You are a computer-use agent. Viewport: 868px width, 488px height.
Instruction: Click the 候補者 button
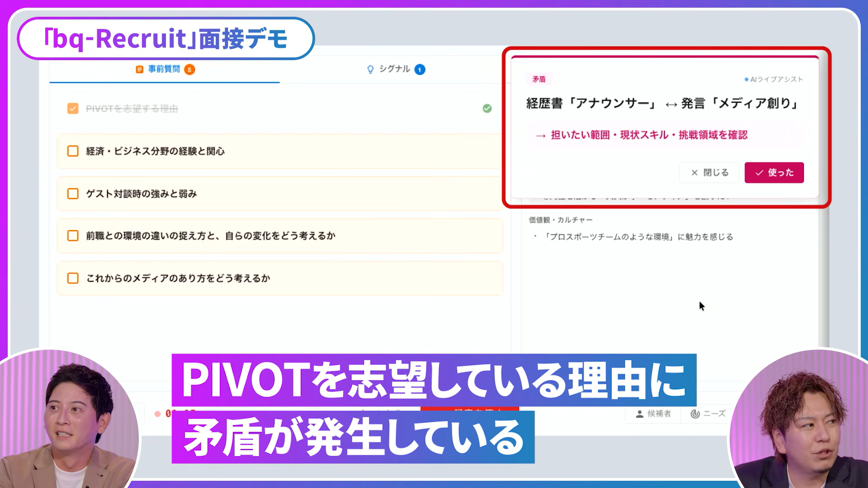[x=654, y=414]
